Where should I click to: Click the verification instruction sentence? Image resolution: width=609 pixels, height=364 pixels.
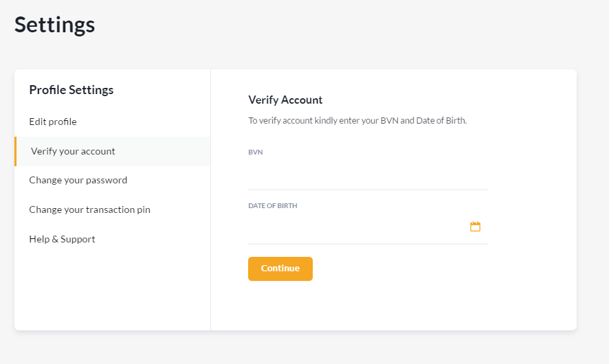(x=357, y=121)
